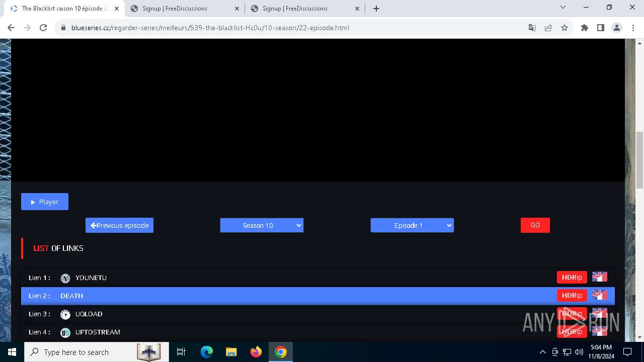
Task: Reload the current page
Action: (x=43, y=28)
